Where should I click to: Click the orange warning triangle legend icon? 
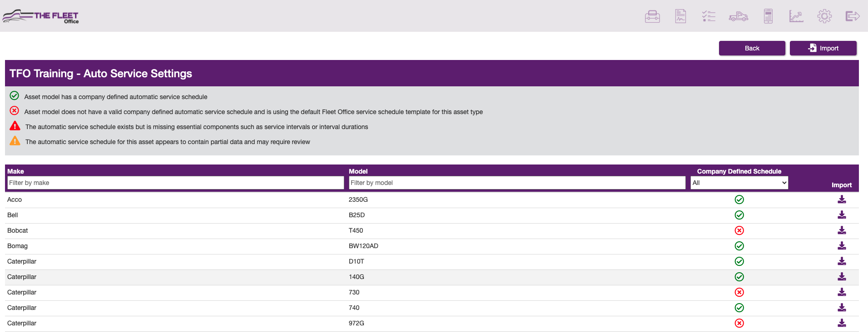(15, 141)
